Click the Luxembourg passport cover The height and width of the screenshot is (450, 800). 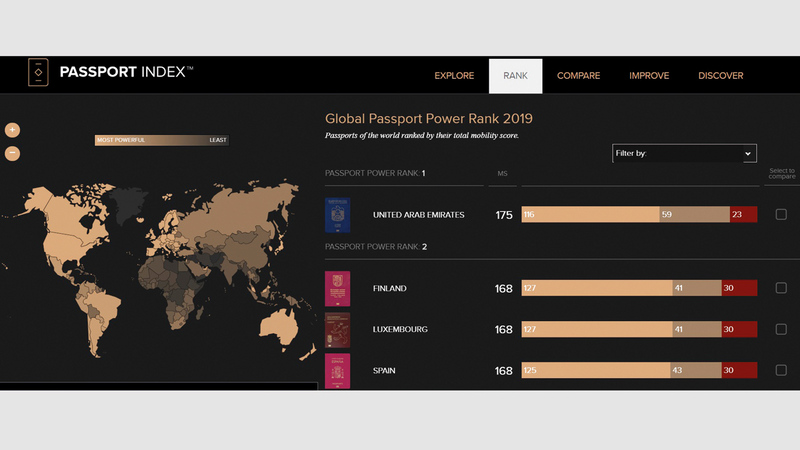pos(338,329)
